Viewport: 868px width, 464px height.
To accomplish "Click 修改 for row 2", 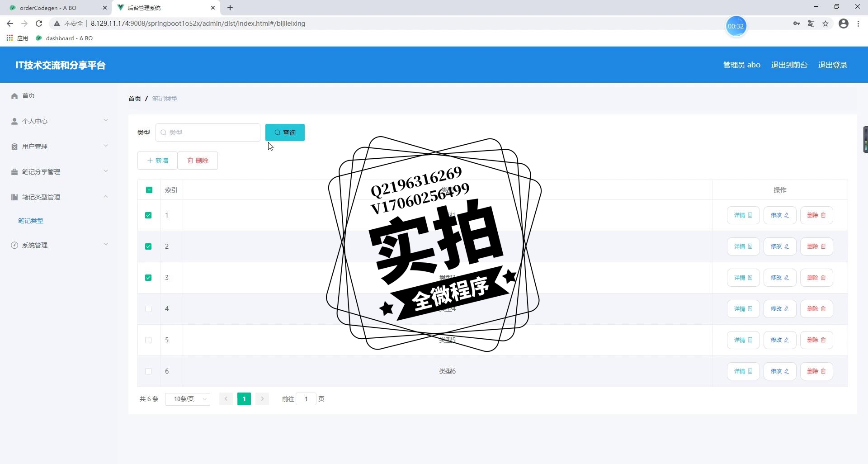I will click(780, 246).
